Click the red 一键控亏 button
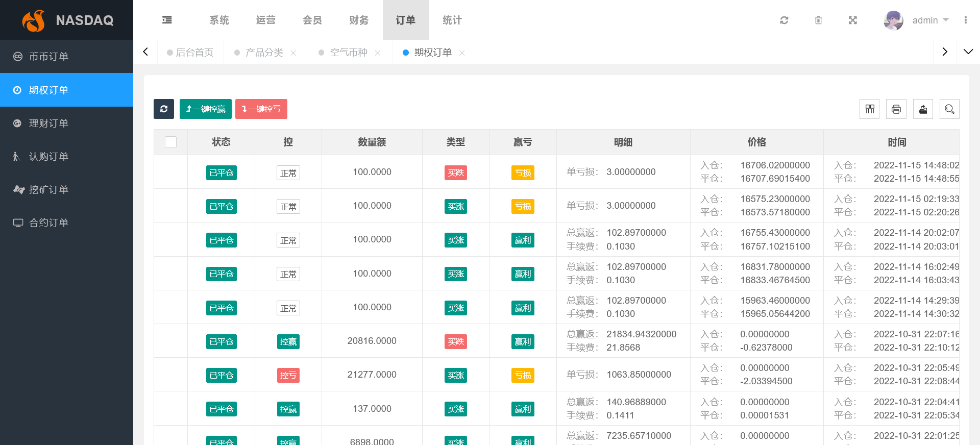 [261, 109]
